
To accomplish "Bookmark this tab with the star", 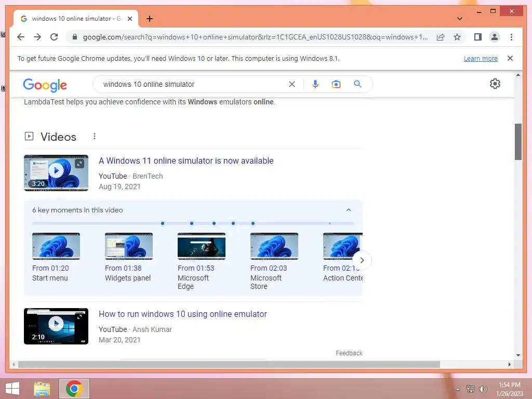I will pyautogui.click(x=457, y=37).
